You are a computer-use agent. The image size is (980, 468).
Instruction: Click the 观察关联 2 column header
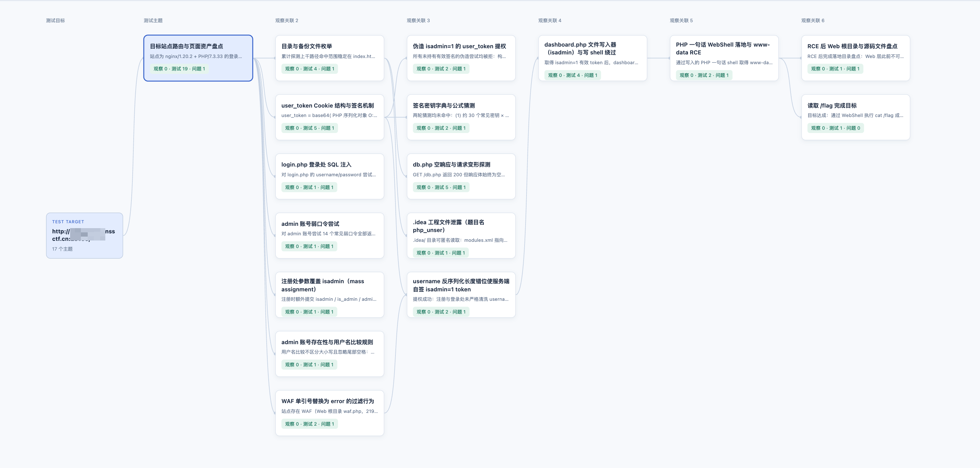(x=287, y=21)
